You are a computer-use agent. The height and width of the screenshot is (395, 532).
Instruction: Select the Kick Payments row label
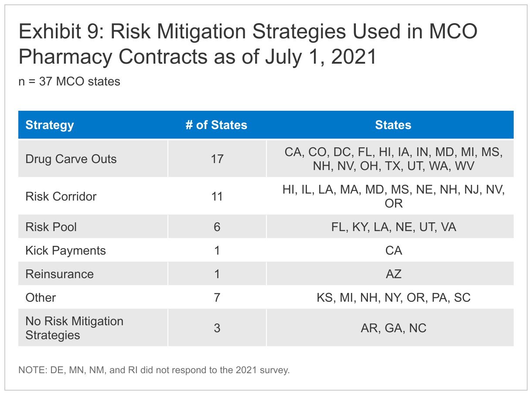click(65, 251)
